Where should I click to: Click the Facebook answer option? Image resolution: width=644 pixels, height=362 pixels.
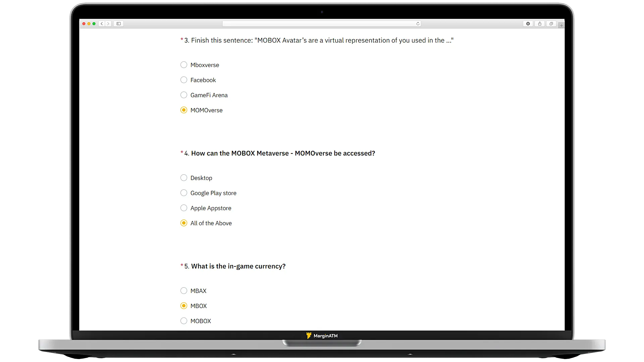183,80
